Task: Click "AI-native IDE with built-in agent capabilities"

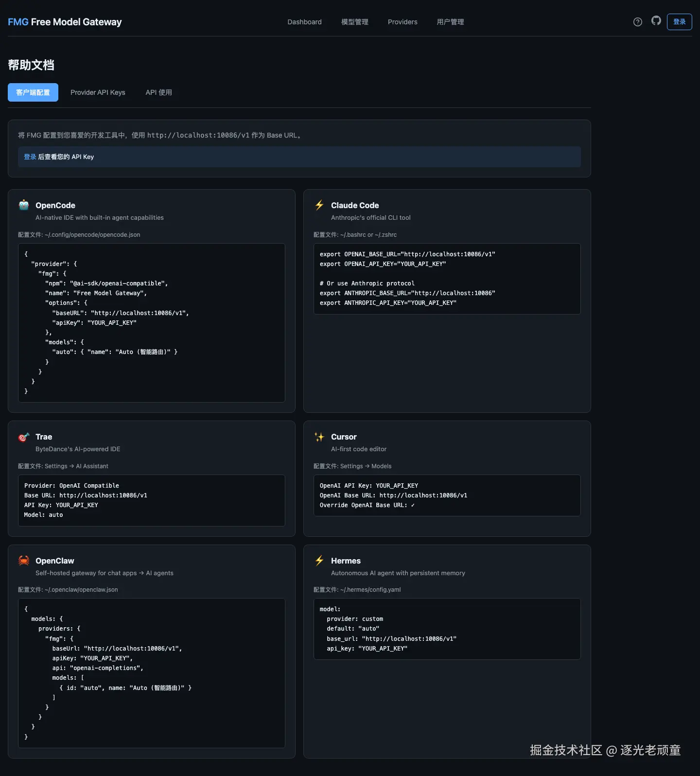Action: (100, 218)
